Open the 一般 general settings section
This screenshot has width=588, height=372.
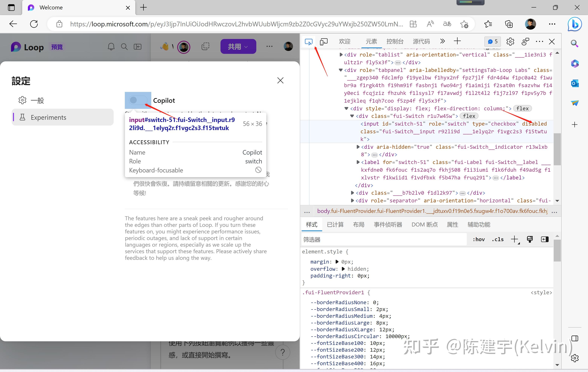pyautogui.click(x=37, y=100)
